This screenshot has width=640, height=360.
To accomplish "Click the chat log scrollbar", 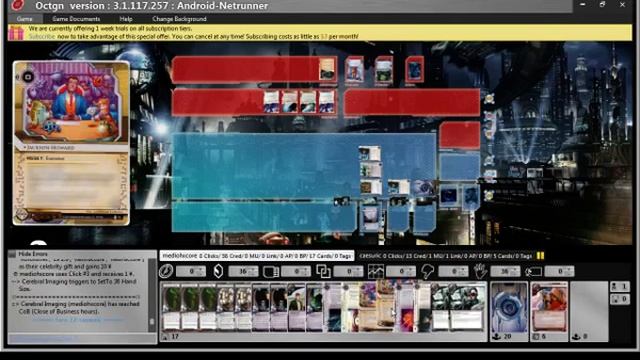I will tap(152, 294).
